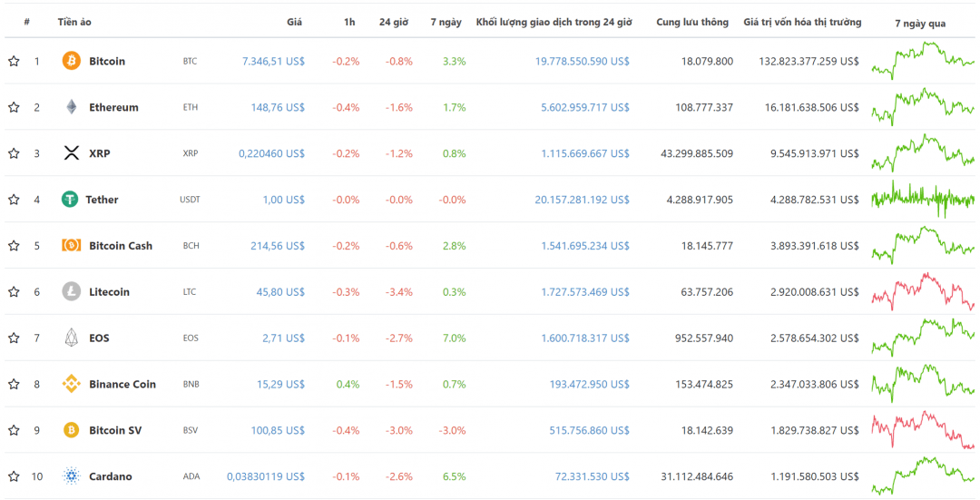Open the Litecoin red sparkline chart
This screenshot has width=980, height=500.
[923, 292]
